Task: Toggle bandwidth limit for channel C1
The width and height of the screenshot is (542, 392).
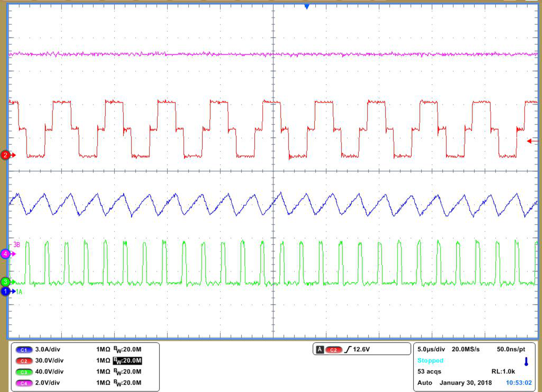Action: pos(127,349)
